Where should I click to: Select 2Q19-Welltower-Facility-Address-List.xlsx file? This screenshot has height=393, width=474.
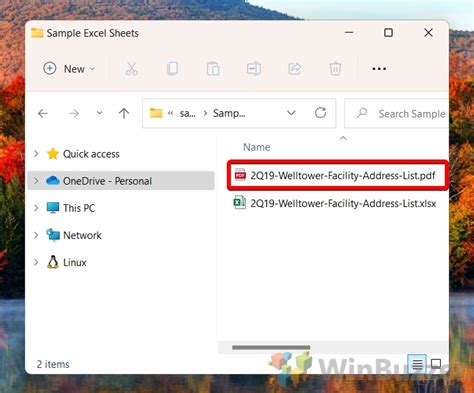click(x=336, y=203)
